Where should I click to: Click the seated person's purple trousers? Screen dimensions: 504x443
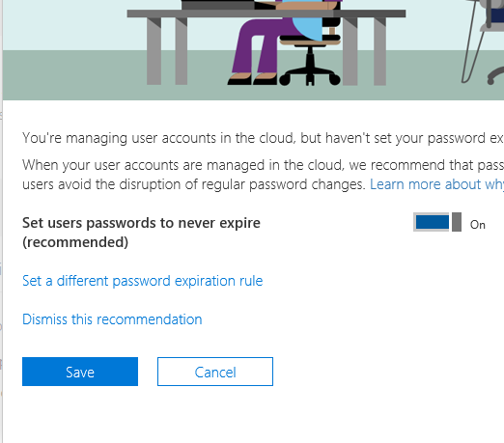258,46
